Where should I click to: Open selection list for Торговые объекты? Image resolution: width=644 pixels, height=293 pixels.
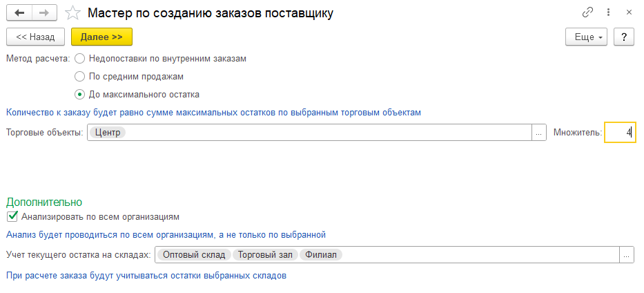coord(539,133)
